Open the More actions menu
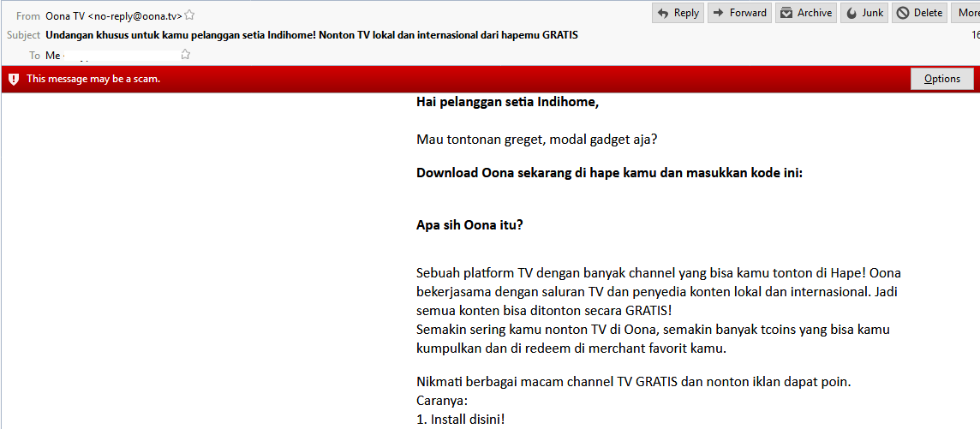 (965, 13)
